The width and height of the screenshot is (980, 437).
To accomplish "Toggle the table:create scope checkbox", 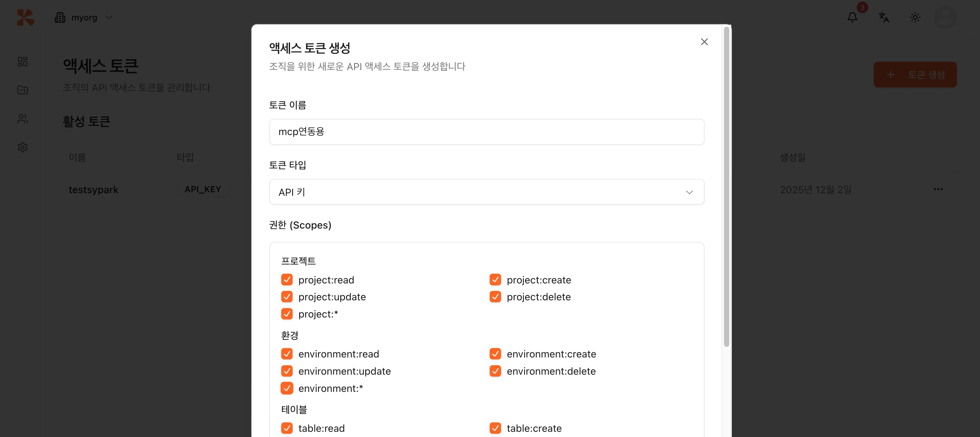I will [495, 428].
